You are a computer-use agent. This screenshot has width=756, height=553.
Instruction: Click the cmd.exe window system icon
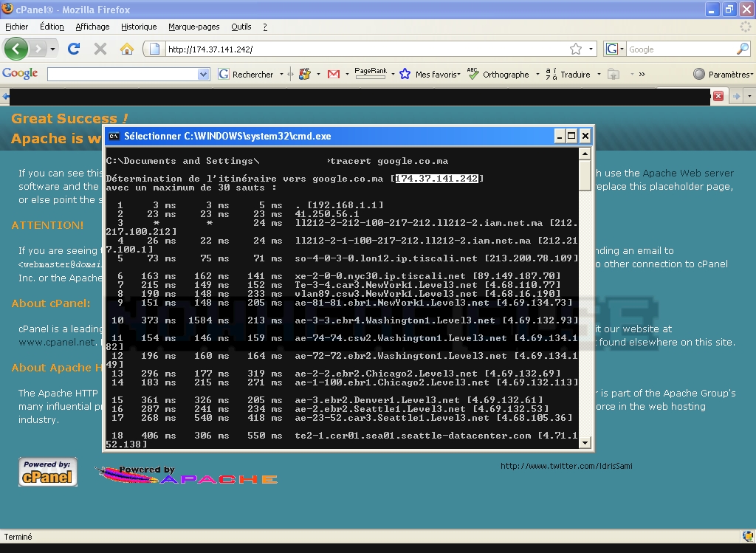[x=114, y=137]
